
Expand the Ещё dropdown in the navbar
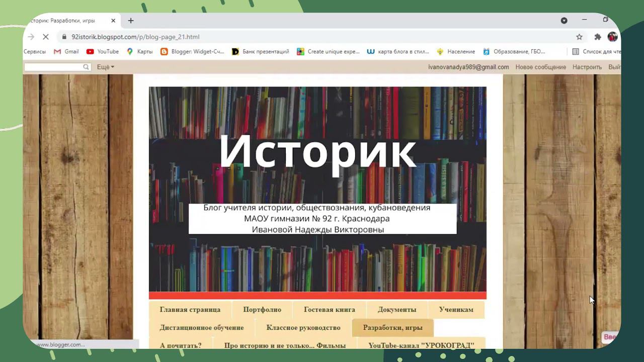coord(105,67)
